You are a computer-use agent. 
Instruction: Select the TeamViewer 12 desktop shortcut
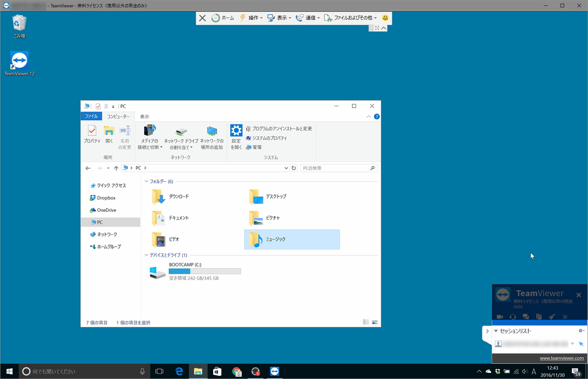point(19,64)
